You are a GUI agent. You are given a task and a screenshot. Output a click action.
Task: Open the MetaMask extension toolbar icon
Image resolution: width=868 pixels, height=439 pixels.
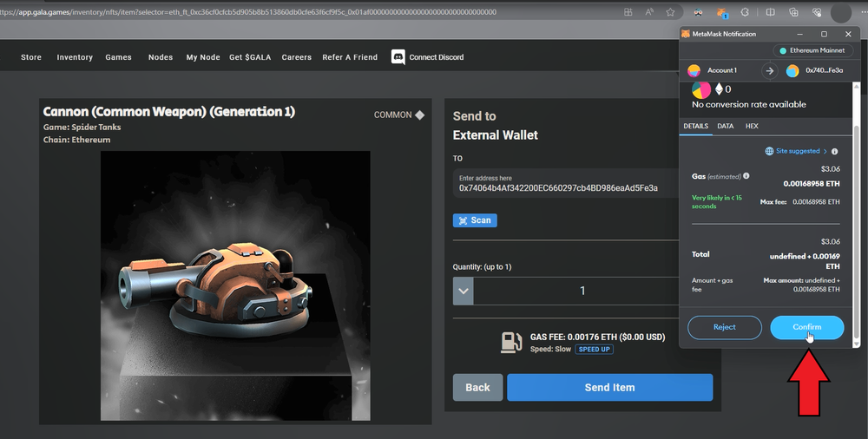point(721,12)
